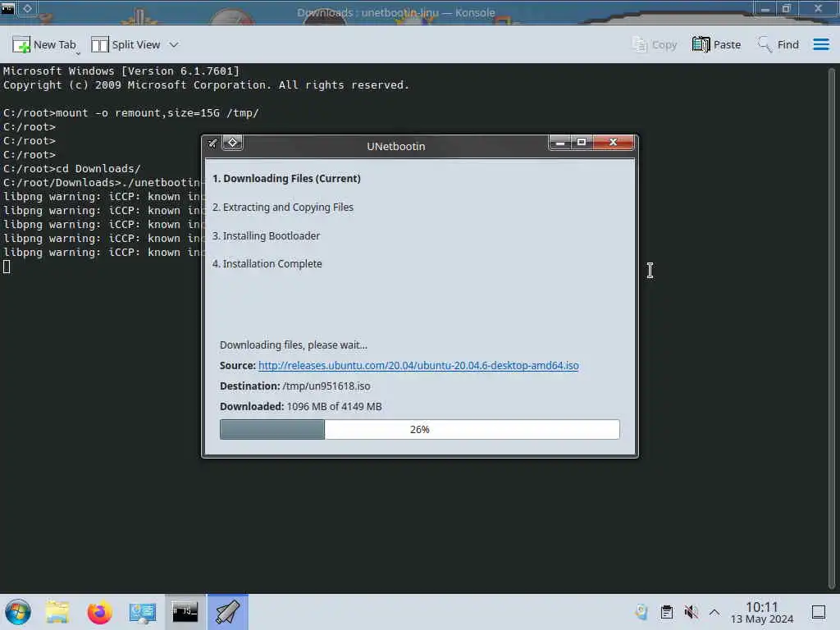840x630 pixels.
Task: Open the Find search tool
Action: point(778,45)
